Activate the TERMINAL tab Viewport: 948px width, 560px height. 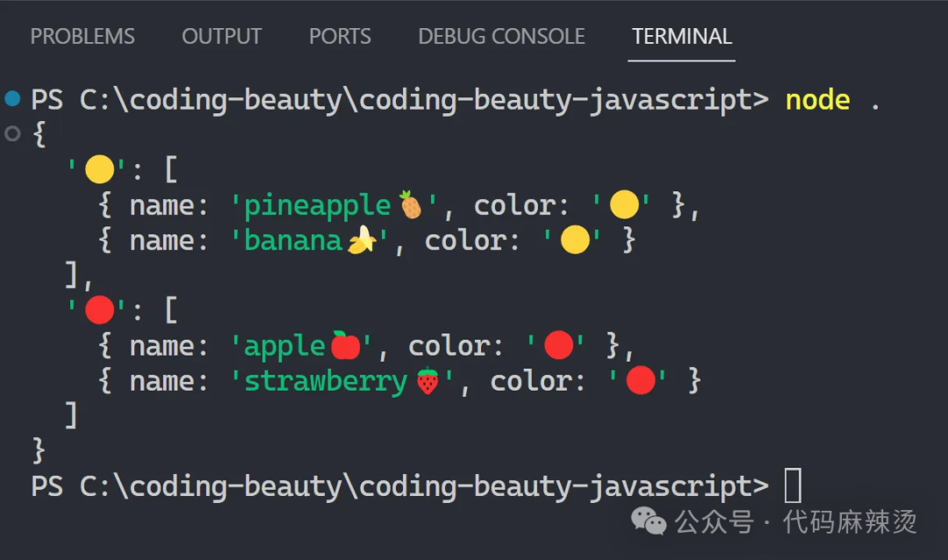[x=681, y=37]
